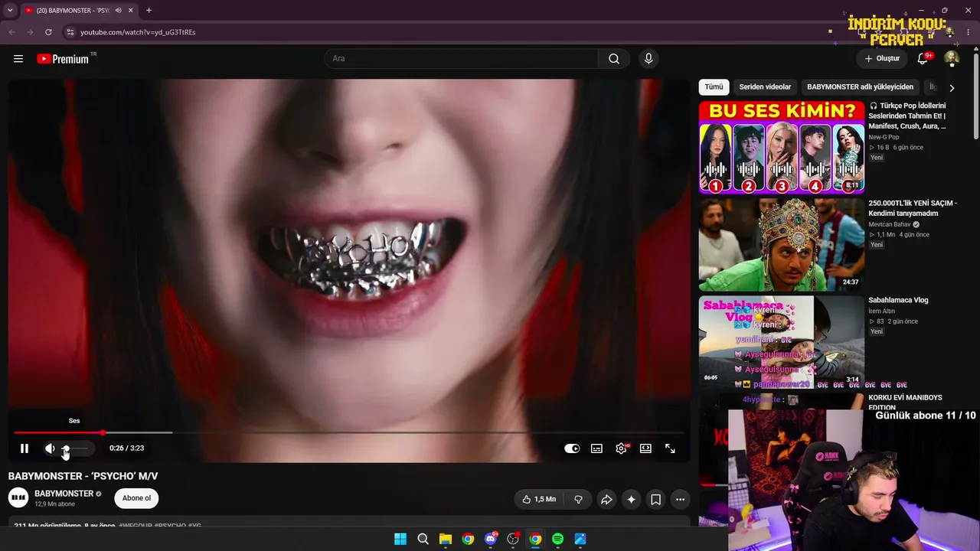This screenshot has height=551, width=980.
Task: Open Spotify from the taskbar
Action: coord(558,540)
